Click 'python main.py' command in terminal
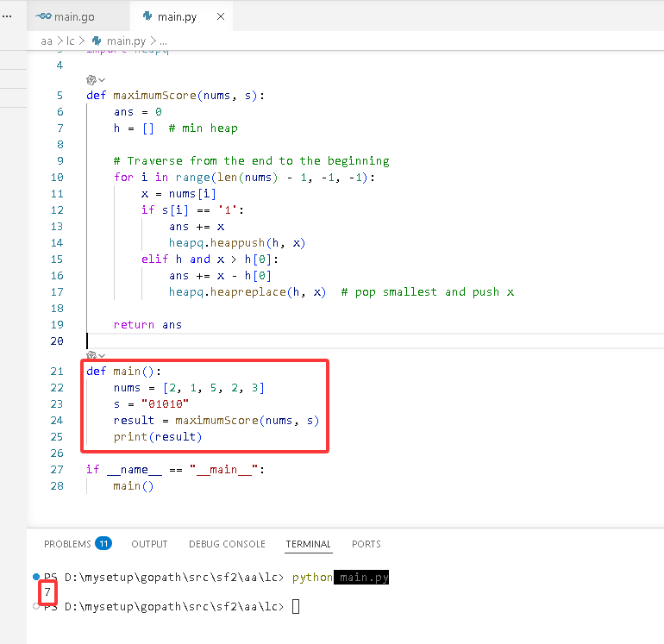Viewport: 664px width, 644px height. pyautogui.click(x=341, y=577)
